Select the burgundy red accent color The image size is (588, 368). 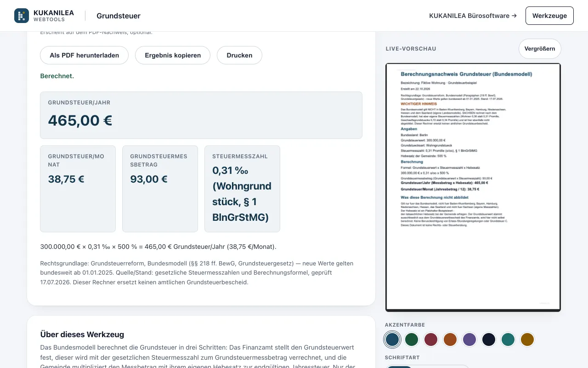[x=431, y=339]
